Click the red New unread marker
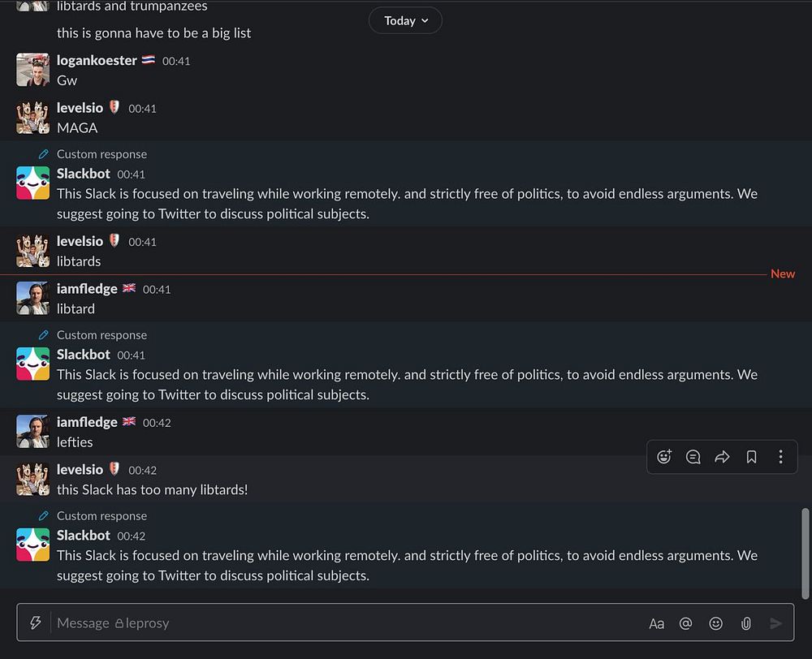This screenshot has height=659, width=812. coord(783,274)
